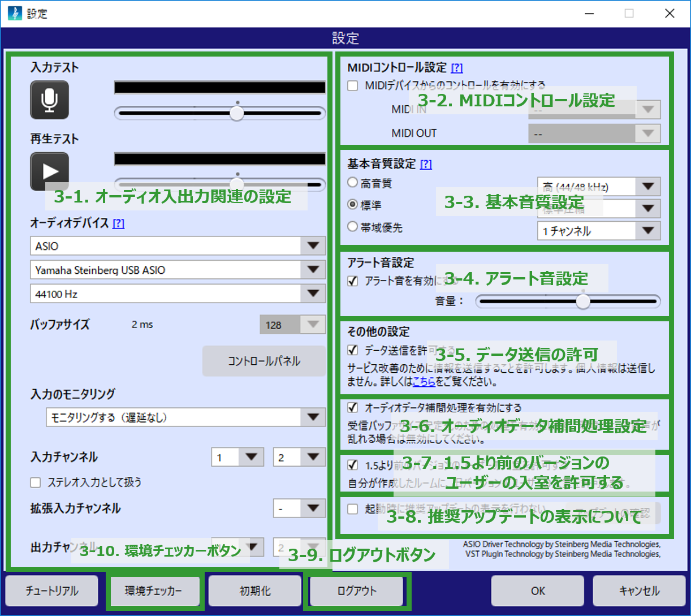This screenshot has height=616, width=691.
Task: Open the 44100 Hz sample rate dropdown
Action: [178, 294]
